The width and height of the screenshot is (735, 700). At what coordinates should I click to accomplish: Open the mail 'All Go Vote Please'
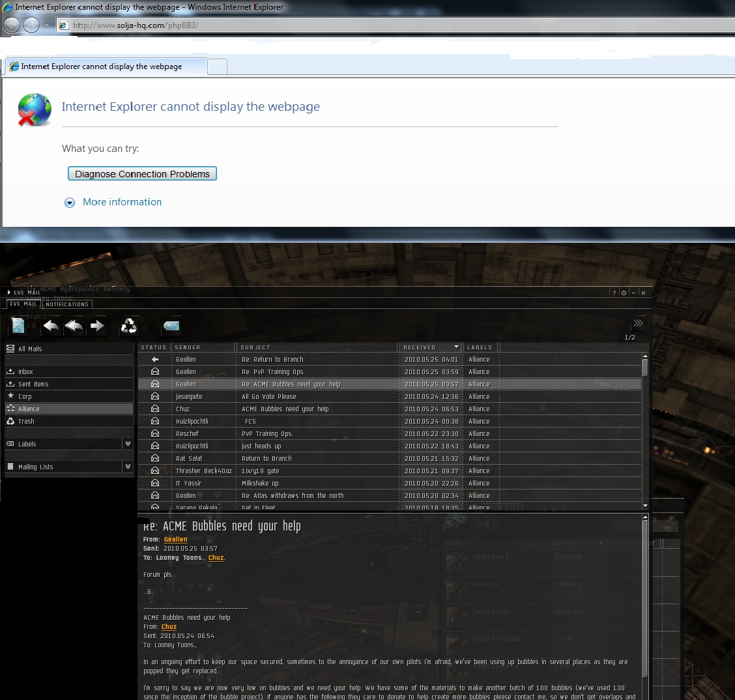(x=390, y=396)
